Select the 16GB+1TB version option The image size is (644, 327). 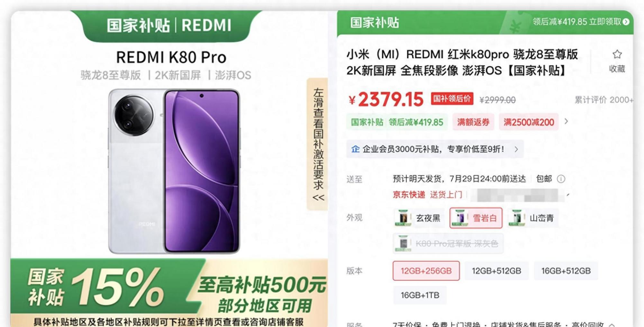tap(420, 295)
